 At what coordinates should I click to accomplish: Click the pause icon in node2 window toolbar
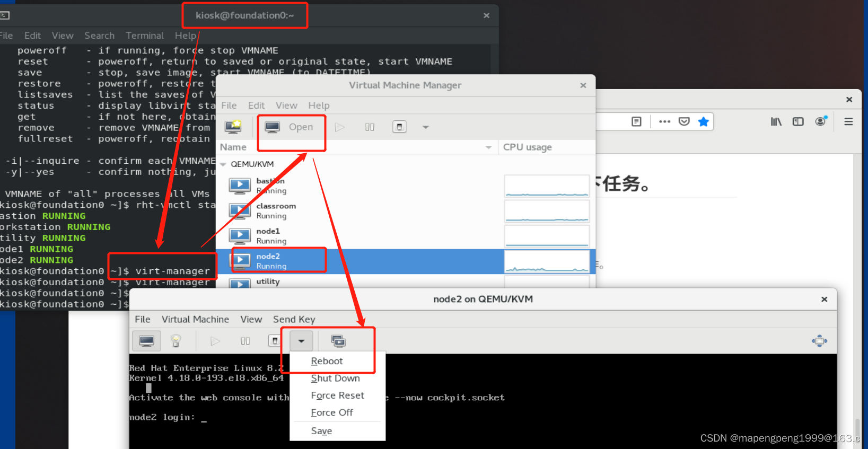point(245,341)
